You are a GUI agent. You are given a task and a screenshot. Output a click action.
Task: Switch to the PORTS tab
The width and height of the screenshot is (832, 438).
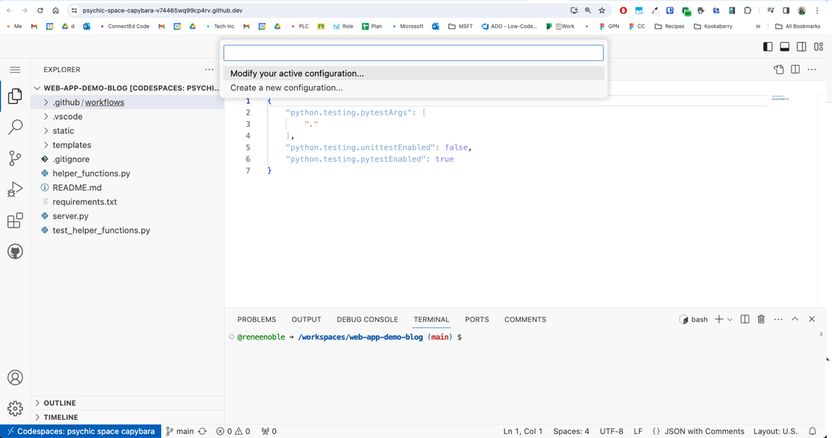click(x=477, y=319)
